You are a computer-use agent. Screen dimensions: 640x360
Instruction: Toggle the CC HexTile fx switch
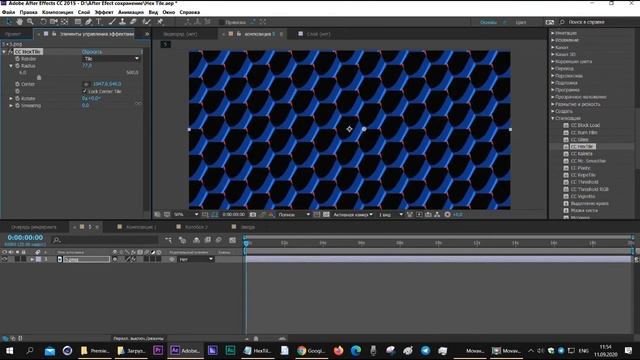click(10, 52)
